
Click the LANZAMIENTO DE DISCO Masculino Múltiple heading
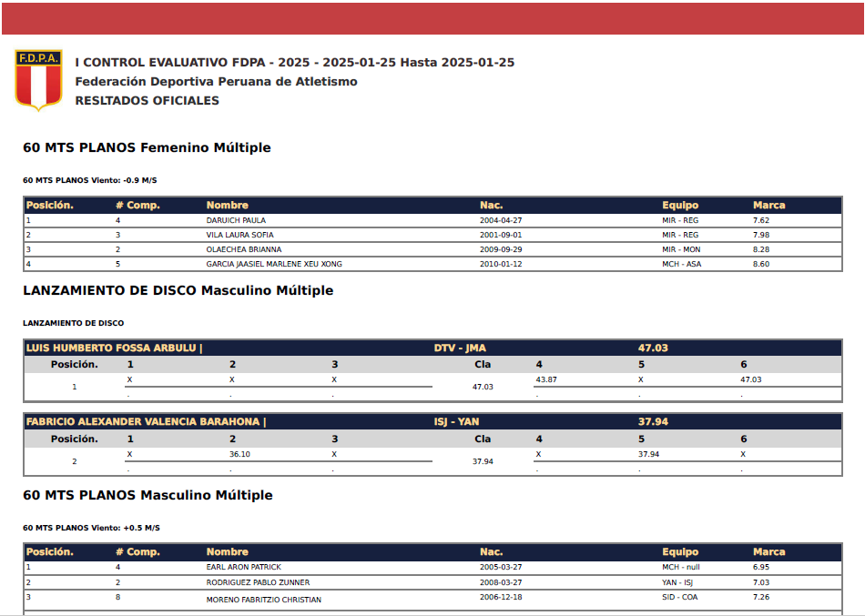pyautogui.click(x=178, y=291)
